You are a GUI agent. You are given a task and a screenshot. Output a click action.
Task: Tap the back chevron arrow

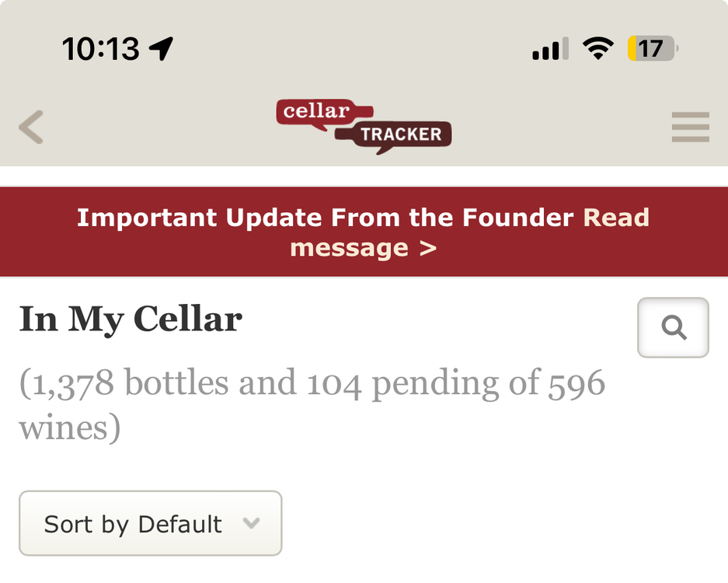coord(31,127)
